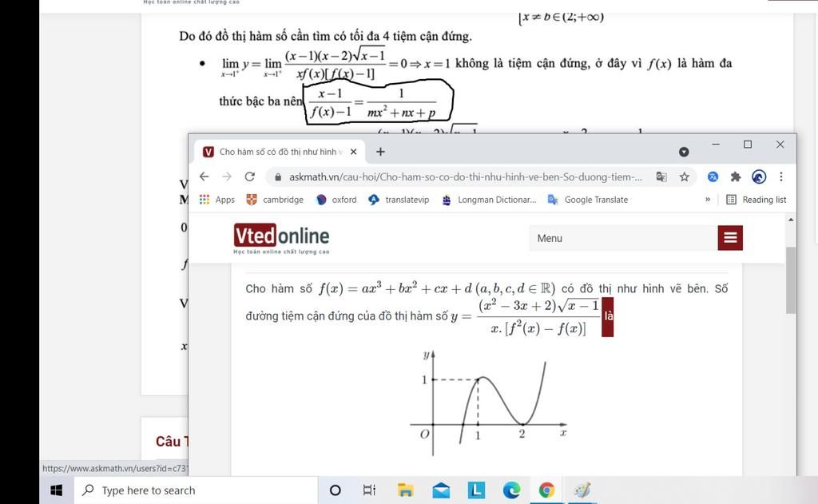Go back using Chrome's back arrow
Image resolution: width=818 pixels, height=504 pixels.
pos(204,177)
